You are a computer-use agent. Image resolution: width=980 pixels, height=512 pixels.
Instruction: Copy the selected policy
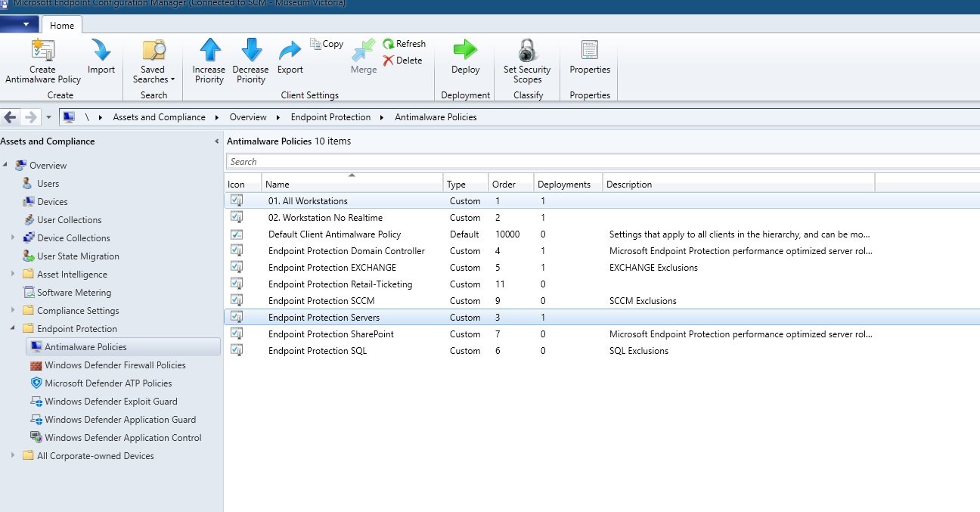pyautogui.click(x=327, y=44)
